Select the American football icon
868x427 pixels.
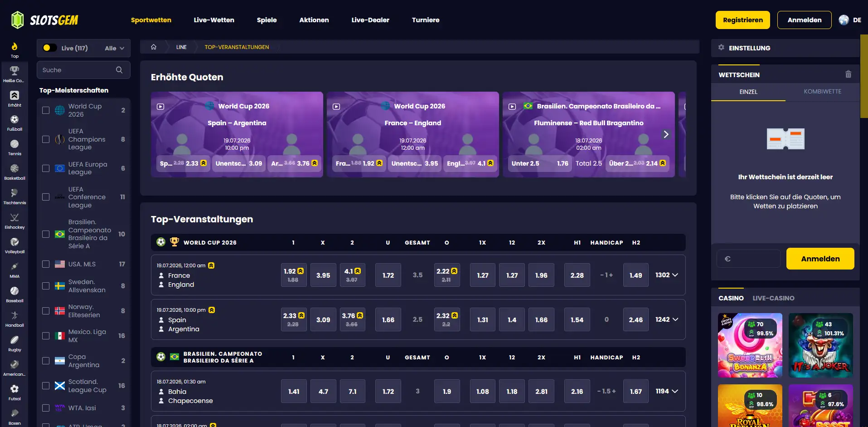click(15, 364)
